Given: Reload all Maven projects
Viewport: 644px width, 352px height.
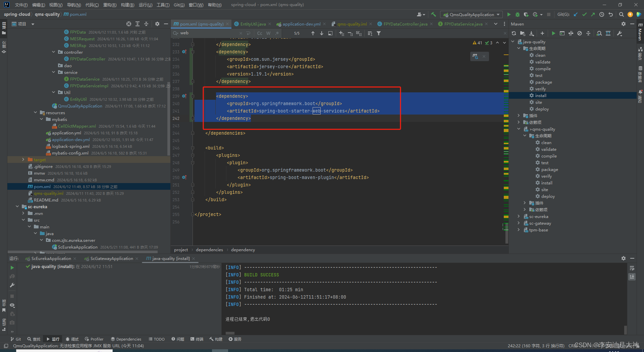Looking at the screenshot, I should [514, 33].
